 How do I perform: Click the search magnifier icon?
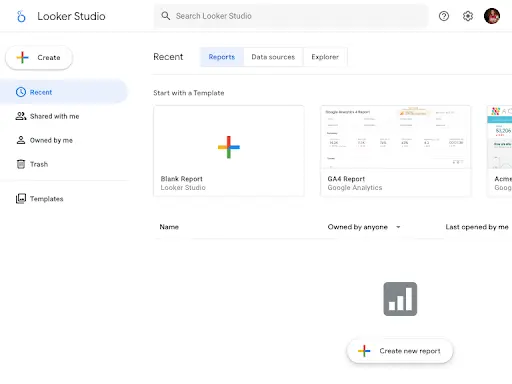165,16
